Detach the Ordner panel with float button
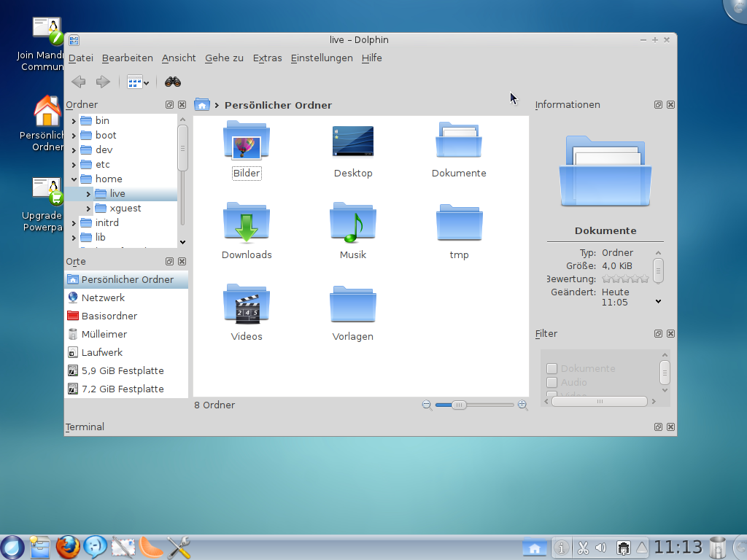 coord(169,105)
